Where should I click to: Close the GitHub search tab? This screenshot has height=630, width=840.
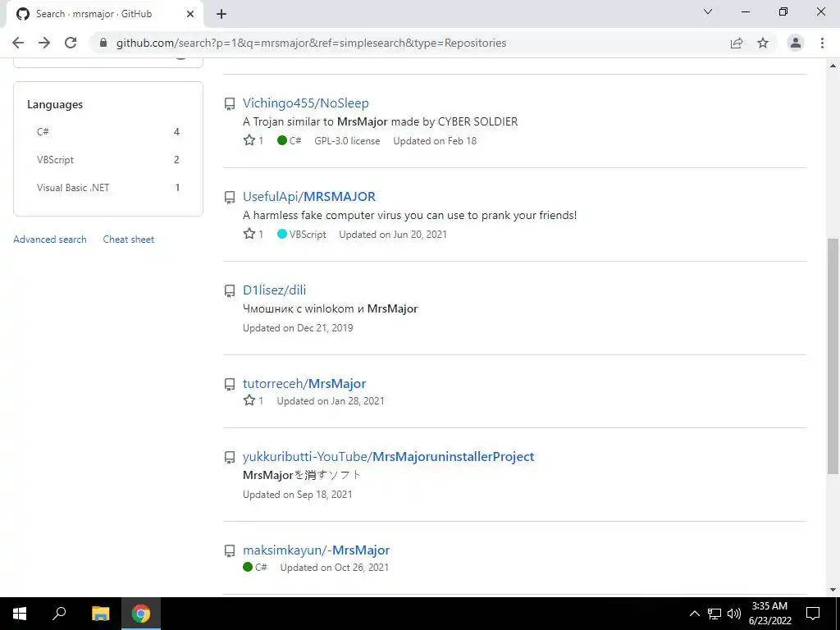pos(190,14)
